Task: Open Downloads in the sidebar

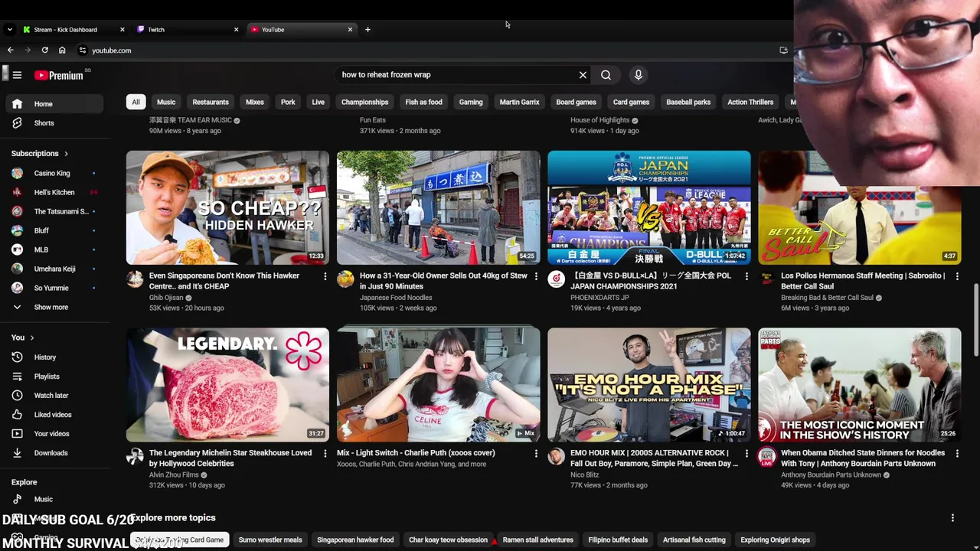Action: [55, 453]
